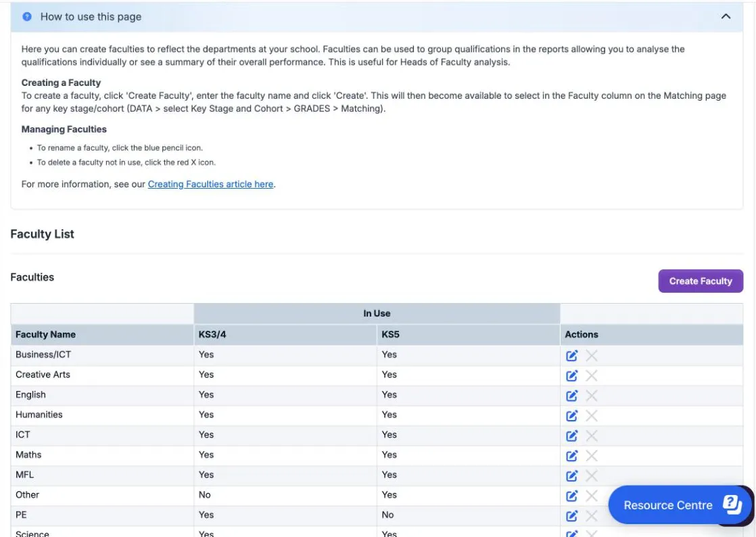Open the edit pencil for Humanities

coord(572,416)
